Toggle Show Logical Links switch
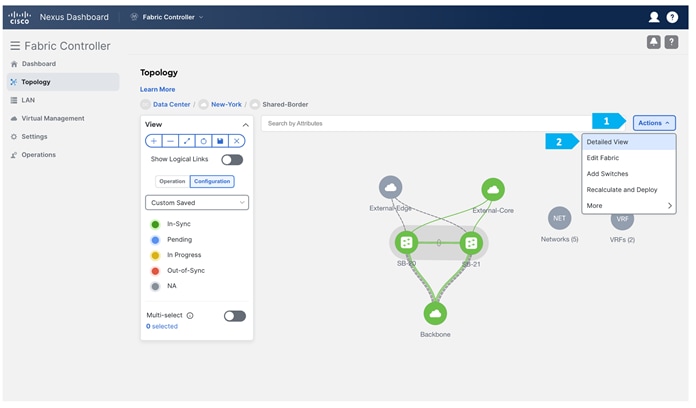The image size is (696, 408). coord(232,160)
